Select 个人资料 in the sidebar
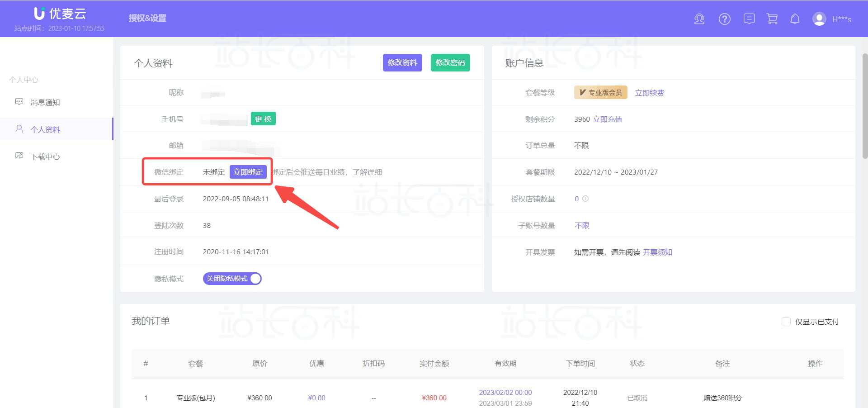The image size is (868, 408). tap(45, 129)
